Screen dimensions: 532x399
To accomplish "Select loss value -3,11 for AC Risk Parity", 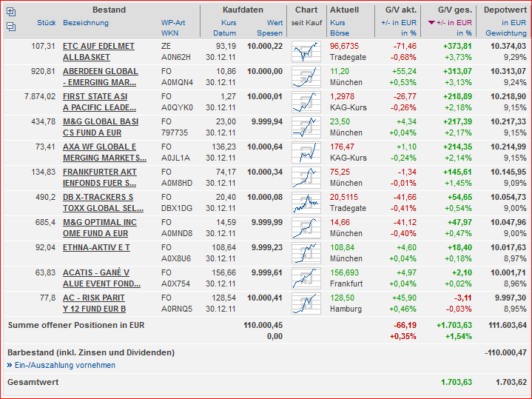I will tap(462, 298).
